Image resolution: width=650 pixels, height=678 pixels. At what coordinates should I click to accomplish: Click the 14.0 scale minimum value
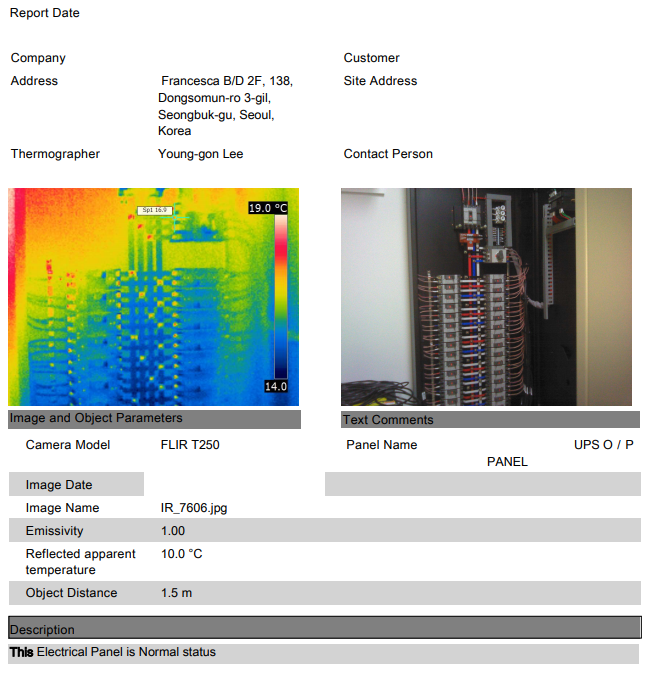pyautogui.click(x=275, y=386)
